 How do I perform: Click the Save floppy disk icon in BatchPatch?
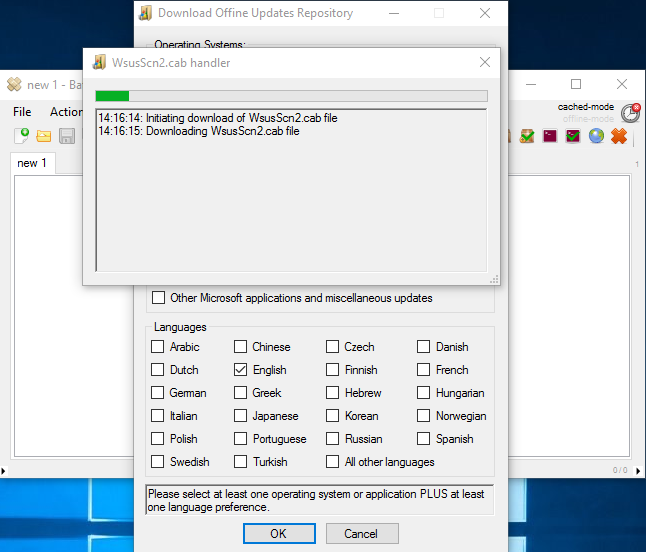67,136
